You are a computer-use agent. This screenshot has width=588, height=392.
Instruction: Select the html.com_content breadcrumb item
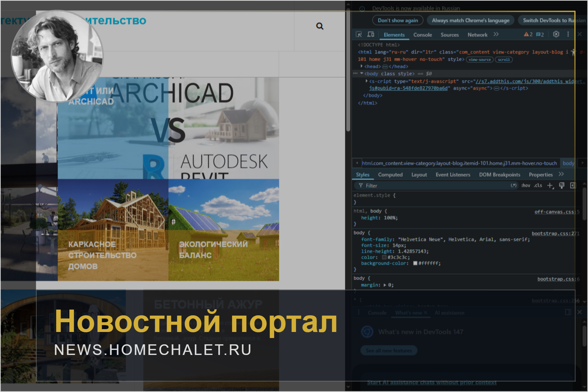459,163
